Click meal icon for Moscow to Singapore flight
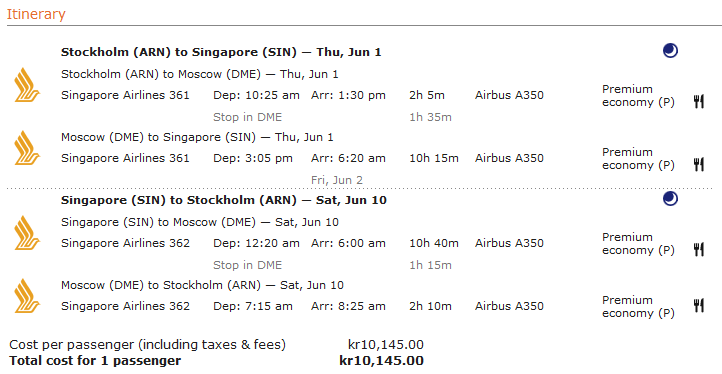The width and height of the screenshot is (722, 374). 699,164
